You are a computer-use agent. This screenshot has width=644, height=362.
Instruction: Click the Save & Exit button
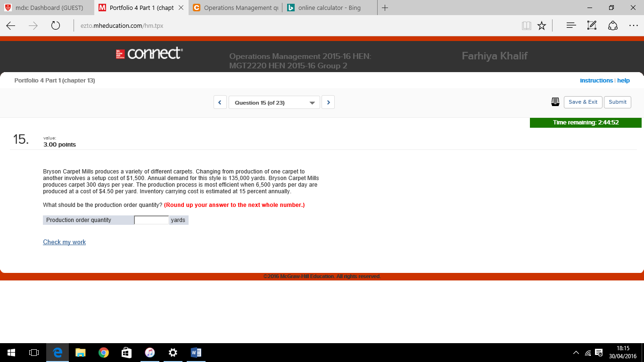(x=583, y=102)
